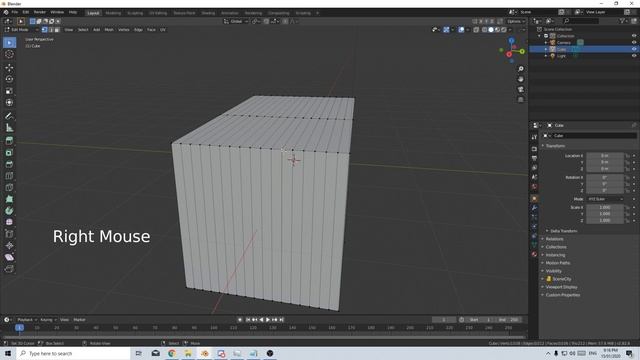The width and height of the screenshot is (640, 360).
Task: Open the Global transform orientation dropdown
Action: pos(236,21)
